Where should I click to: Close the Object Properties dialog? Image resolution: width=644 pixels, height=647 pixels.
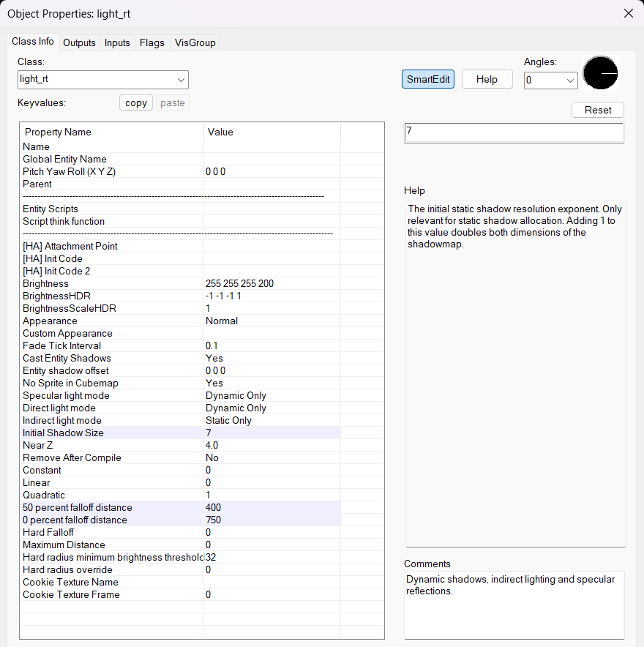pos(628,13)
